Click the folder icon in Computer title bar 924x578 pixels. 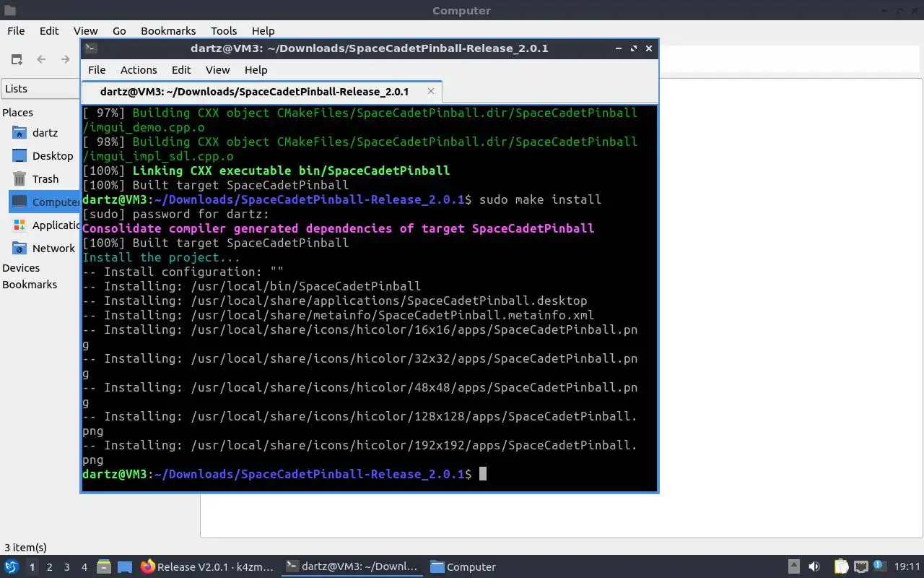click(x=9, y=10)
